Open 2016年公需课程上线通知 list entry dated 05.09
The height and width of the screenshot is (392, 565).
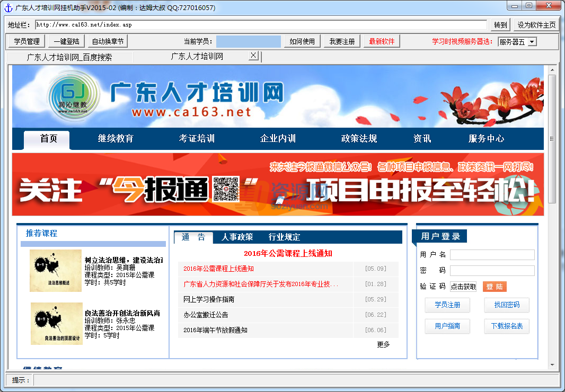click(x=219, y=269)
